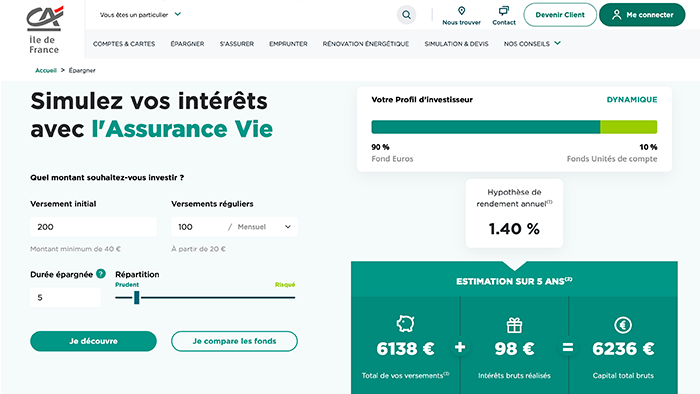Click the lime Fonds Unités de compte bar segment

pyautogui.click(x=629, y=127)
